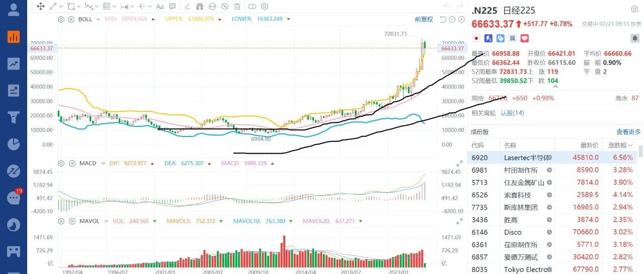
Task: Expand the line drawing tool dropdown arrow
Action: tap(61, 7)
